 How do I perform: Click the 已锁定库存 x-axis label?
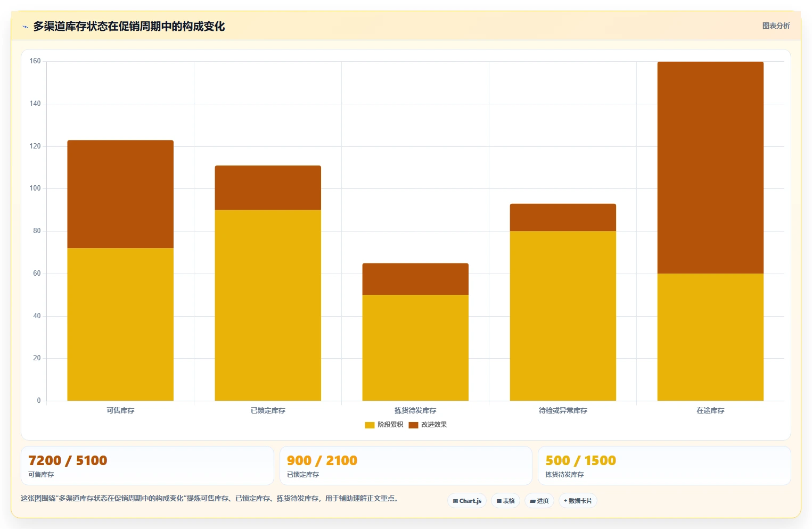268,410
